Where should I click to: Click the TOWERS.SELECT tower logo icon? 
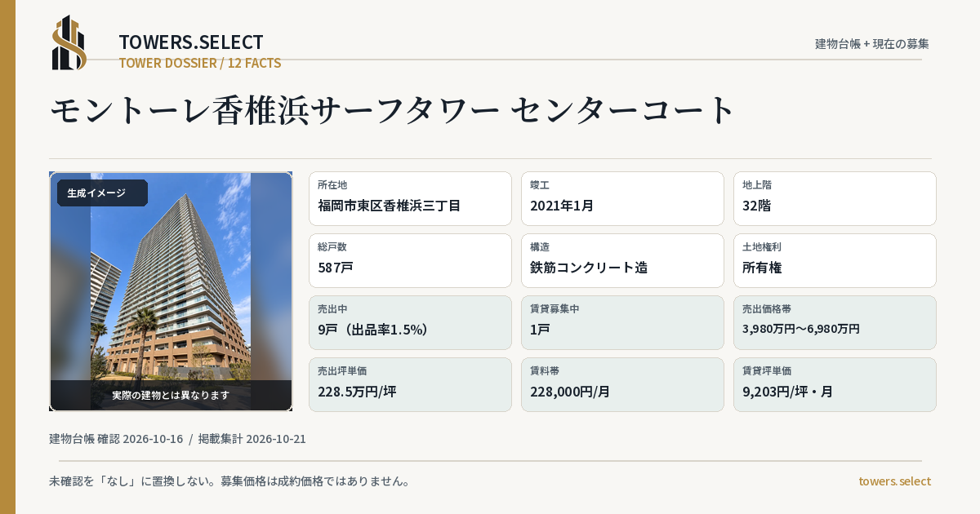coord(69,42)
